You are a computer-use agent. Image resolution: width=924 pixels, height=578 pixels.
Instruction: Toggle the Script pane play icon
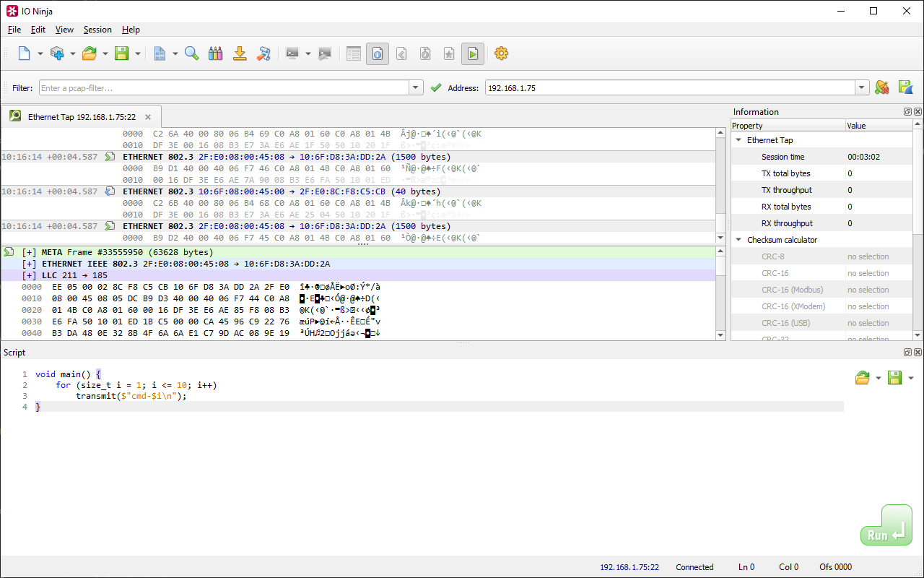pyautogui.click(x=473, y=53)
